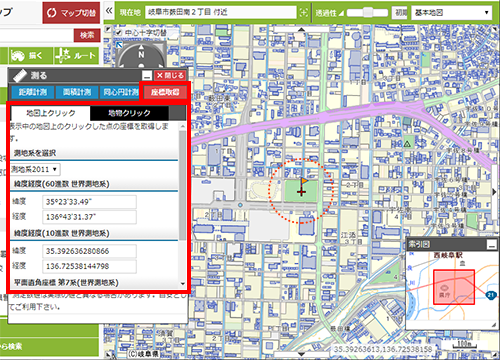
Task: Click the decimal latitude value field
Action: coord(89,251)
